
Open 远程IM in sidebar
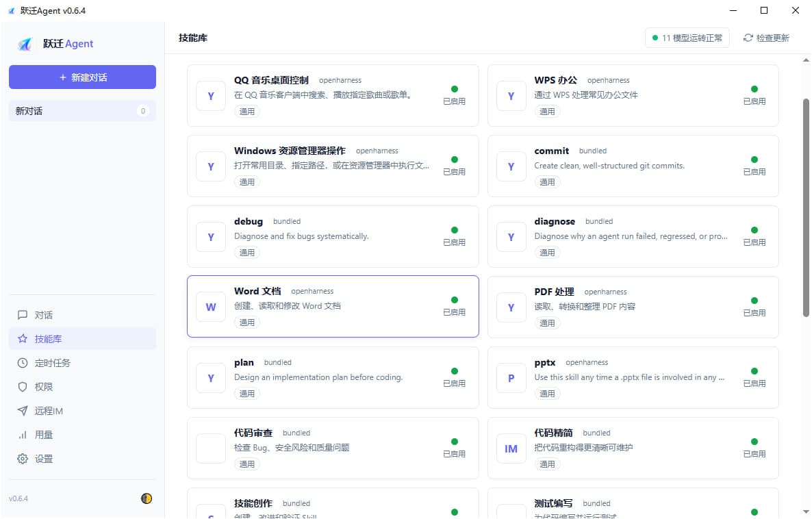(82, 411)
